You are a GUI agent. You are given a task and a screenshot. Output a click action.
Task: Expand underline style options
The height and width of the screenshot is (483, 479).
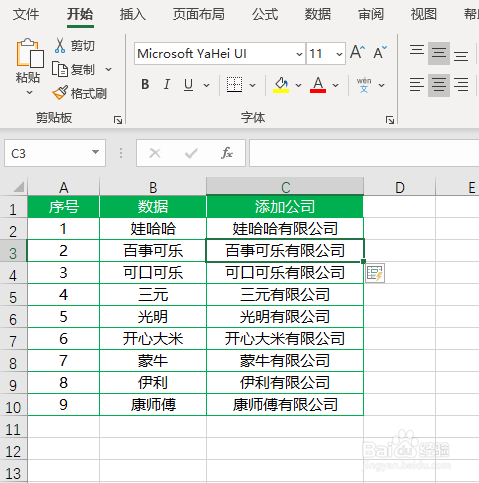(207, 85)
